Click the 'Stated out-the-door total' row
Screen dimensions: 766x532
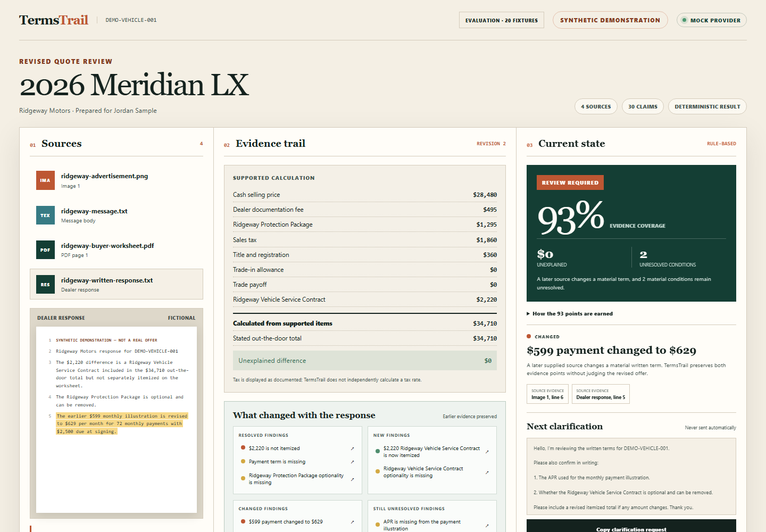coord(365,338)
